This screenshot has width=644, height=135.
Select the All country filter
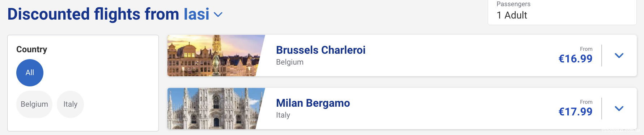click(x=30, y=73)
